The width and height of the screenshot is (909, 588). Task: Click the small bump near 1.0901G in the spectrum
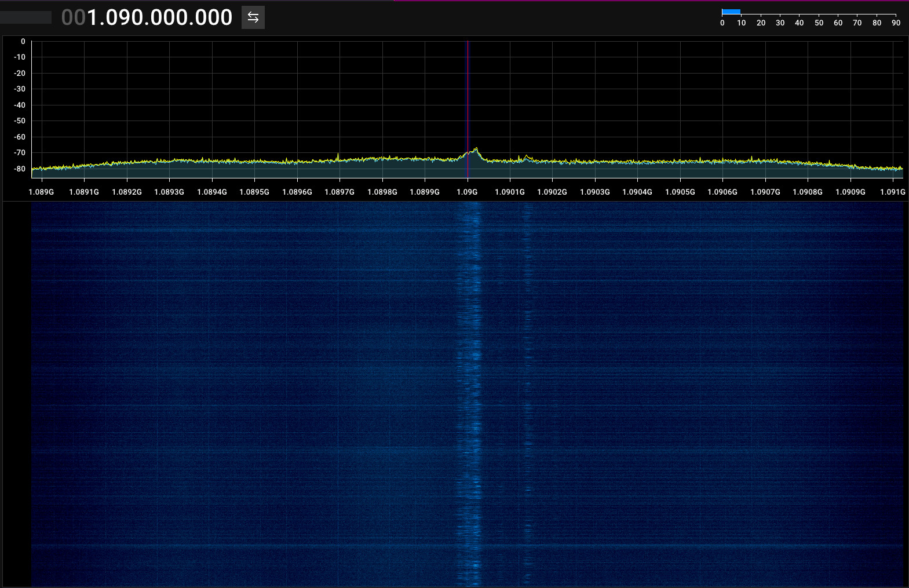pos(526,156)
